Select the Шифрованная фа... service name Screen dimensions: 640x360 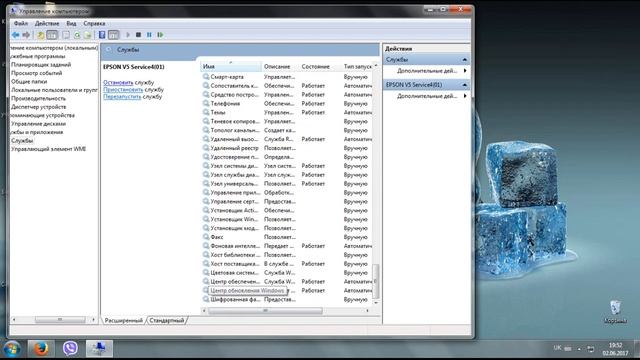(x=235, y=300)
